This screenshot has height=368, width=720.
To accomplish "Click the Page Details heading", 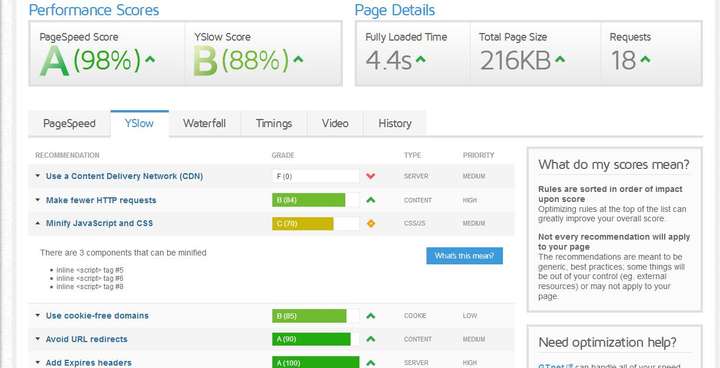I will (x=395, y=10).
